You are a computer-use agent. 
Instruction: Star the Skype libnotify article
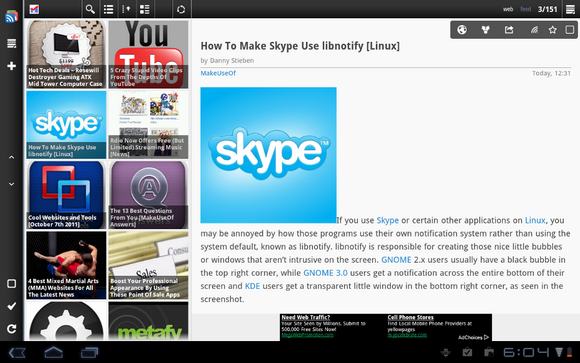tap(552, 30)
